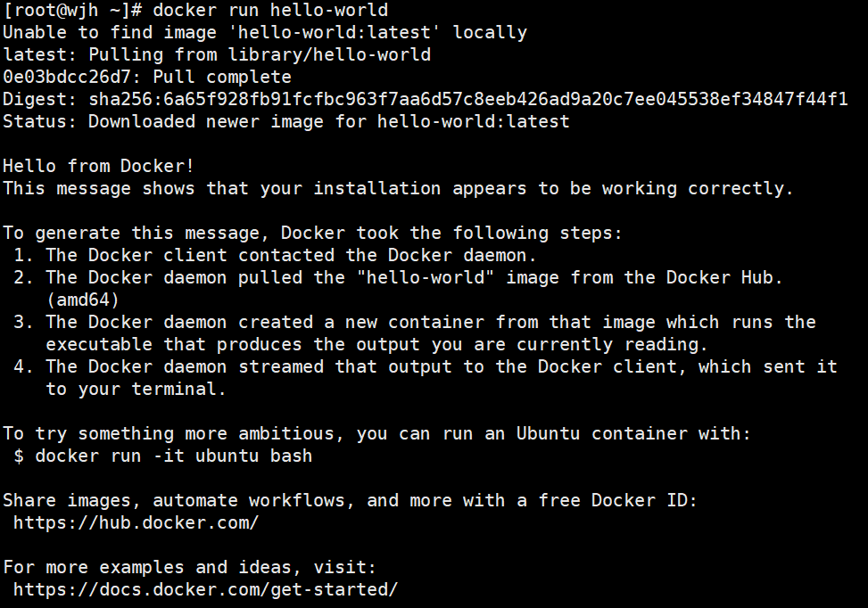The height and width of the screenshot is (608, 868).
Task: Click the 'Unable to find image' message
Action: (x=265, y=33)
